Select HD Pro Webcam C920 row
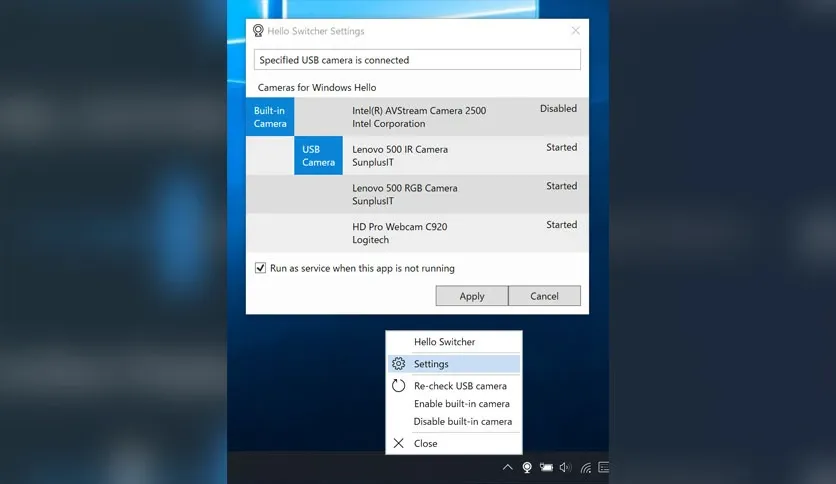Viewport: 836px width, 484px height. (417, 233)
